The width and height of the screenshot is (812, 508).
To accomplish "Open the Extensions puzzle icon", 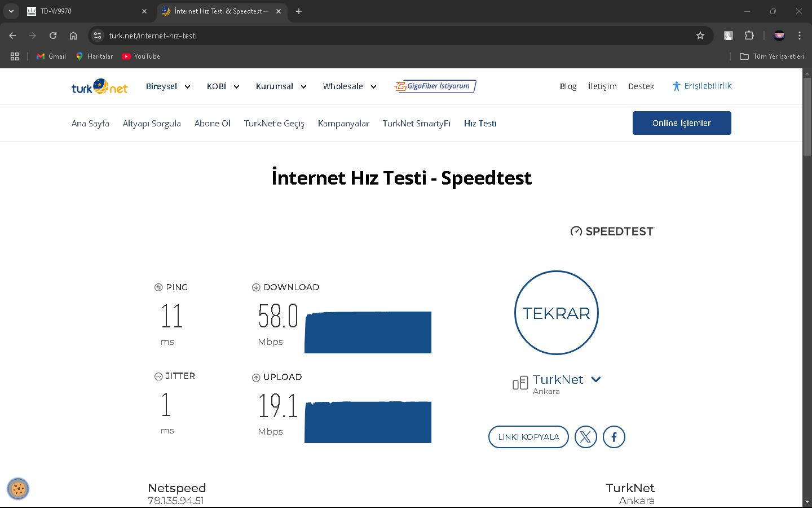I will coord(749,36).
